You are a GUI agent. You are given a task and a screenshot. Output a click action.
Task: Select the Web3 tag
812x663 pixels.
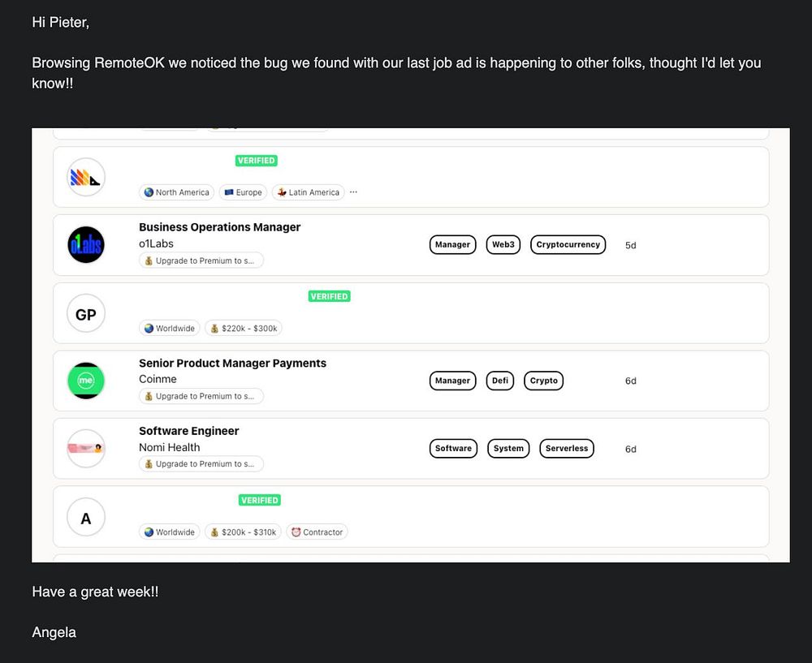503,245
